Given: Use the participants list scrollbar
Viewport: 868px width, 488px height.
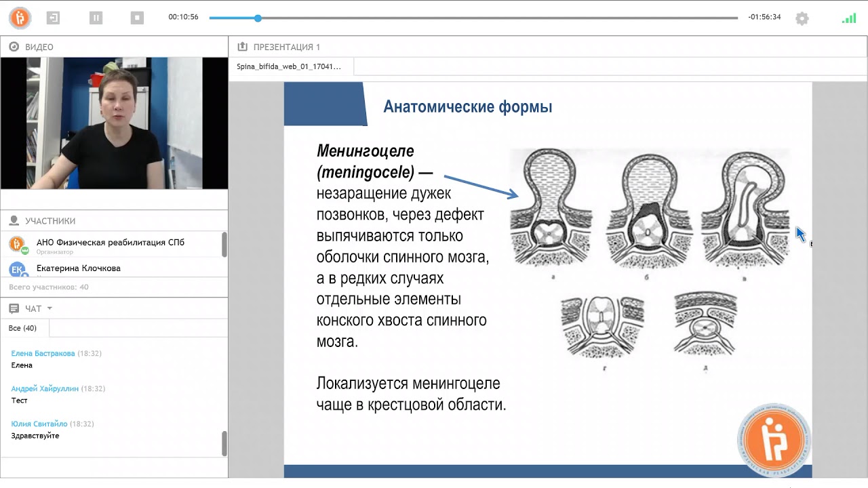Looking at the screenshot, I should (224, 244).
